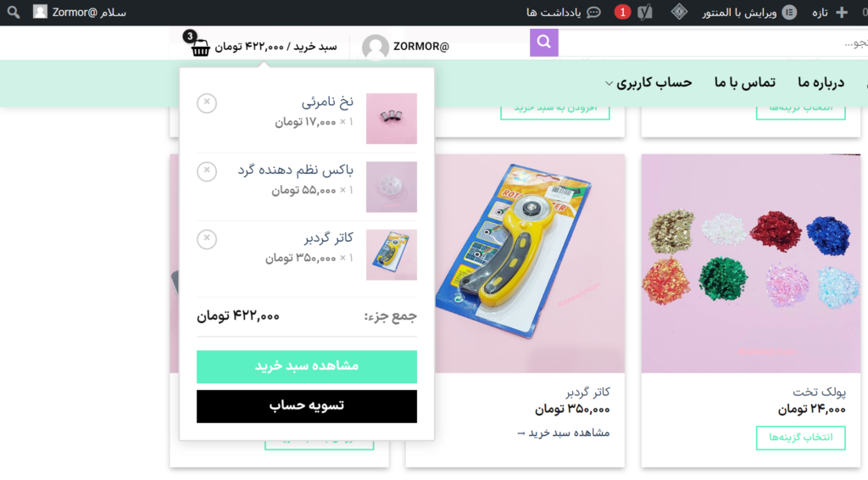Viewport: 868px width, 480px height.
Task: Click the shopping basket cart icon
Action: (200, 47)
